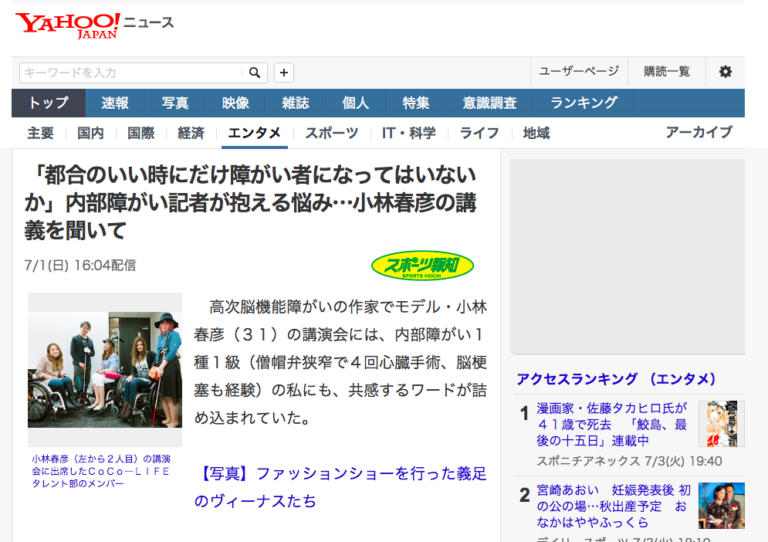Click the Yahoo! Japan News logo
The width and height of the screenshot is (768, 542).
pyautogui.click(x=94, y=24)
